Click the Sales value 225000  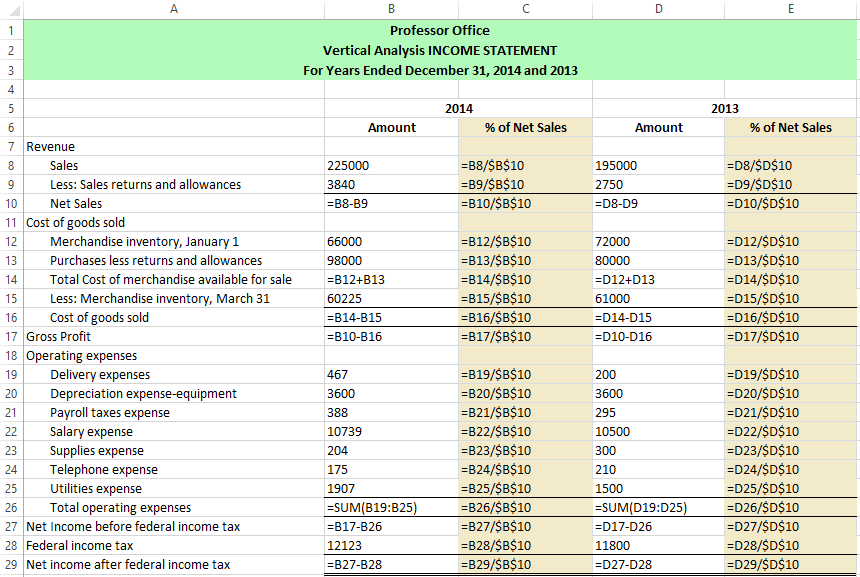point(392,166)
